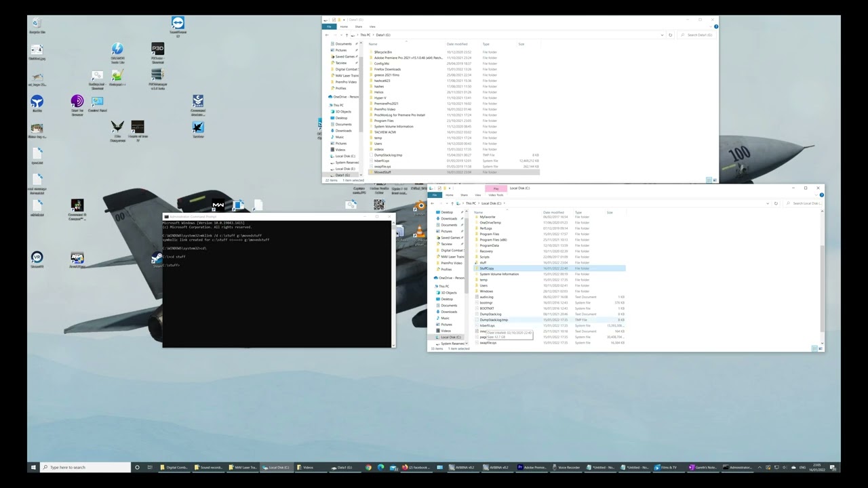Go up one level in Data1 (G:) window
This screenshot has height=488, width=868.
[347, 35]
